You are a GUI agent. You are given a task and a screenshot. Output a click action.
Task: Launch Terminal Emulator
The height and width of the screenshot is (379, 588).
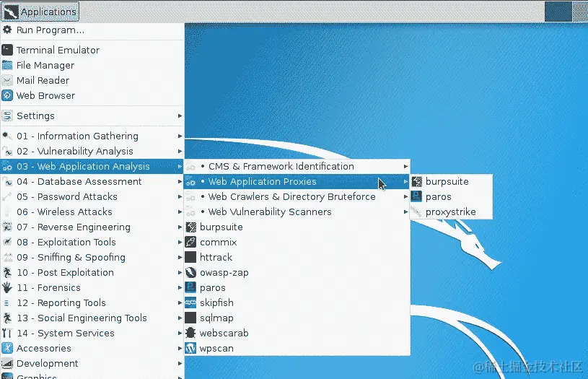click(x=92, y=50)
